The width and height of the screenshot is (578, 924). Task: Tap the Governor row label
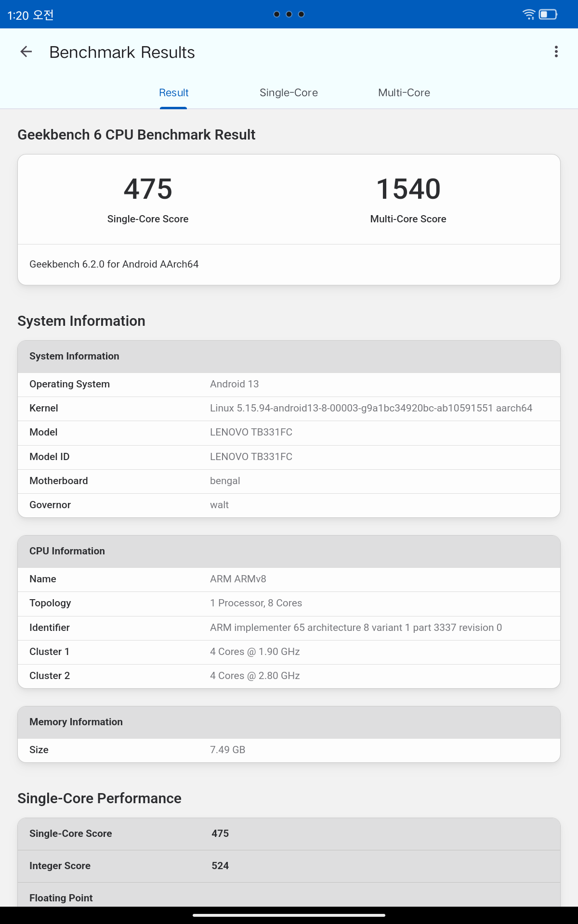[x=50, y=505]
